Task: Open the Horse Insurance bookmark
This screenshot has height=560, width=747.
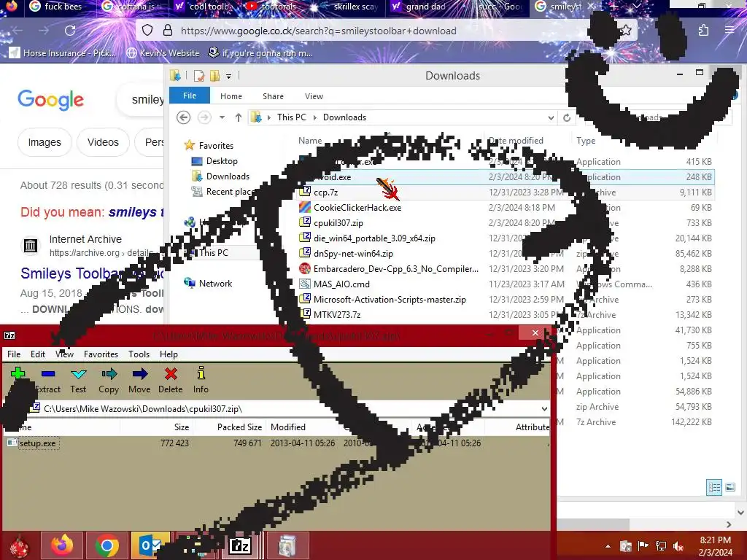Action: click(x=63, y=52)
